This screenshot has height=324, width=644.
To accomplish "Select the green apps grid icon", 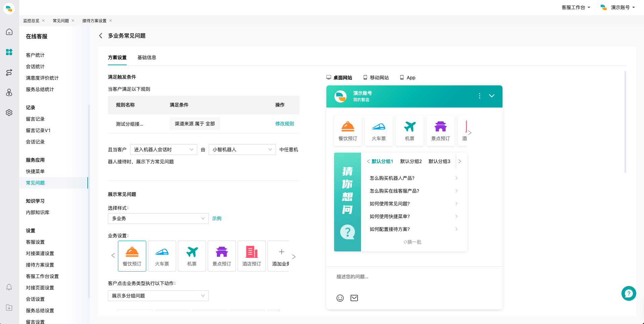I will 9,52.
